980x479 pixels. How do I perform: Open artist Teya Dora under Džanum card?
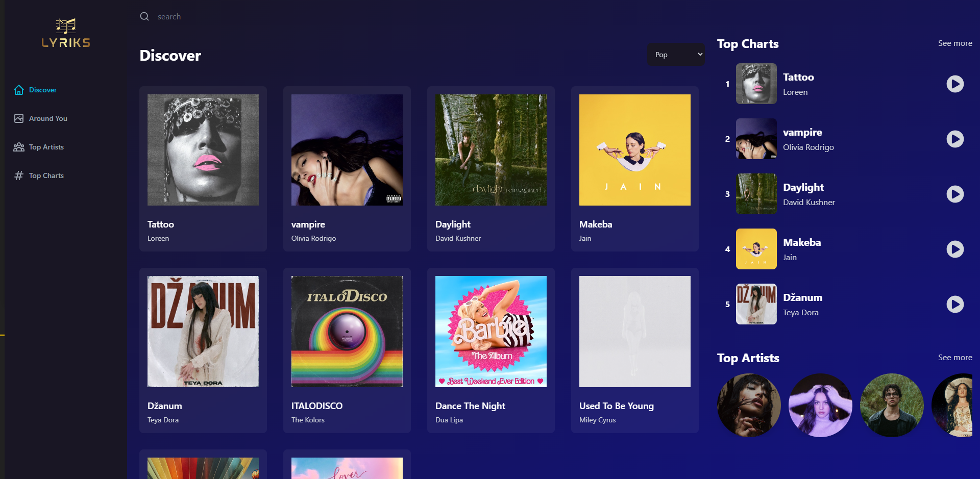pyautogui.click(x=163, y=420)
